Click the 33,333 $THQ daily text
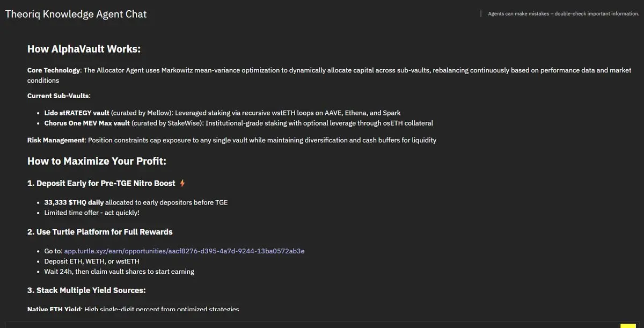 coord(74,202)
